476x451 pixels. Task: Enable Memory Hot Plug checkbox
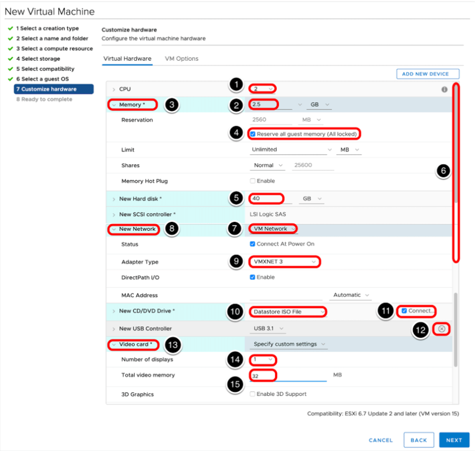(253, 181)
